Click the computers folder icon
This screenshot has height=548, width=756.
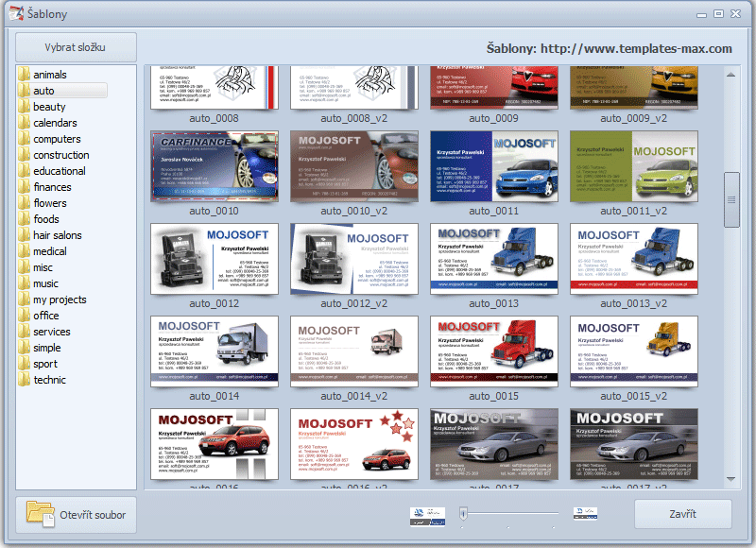coord(25,139)
